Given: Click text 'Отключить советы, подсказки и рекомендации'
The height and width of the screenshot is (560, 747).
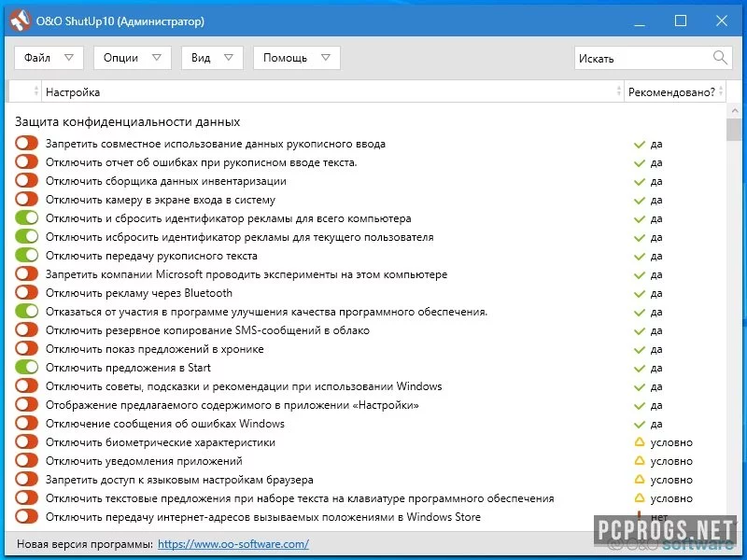Looking at the screenshot, I should 244,386.
